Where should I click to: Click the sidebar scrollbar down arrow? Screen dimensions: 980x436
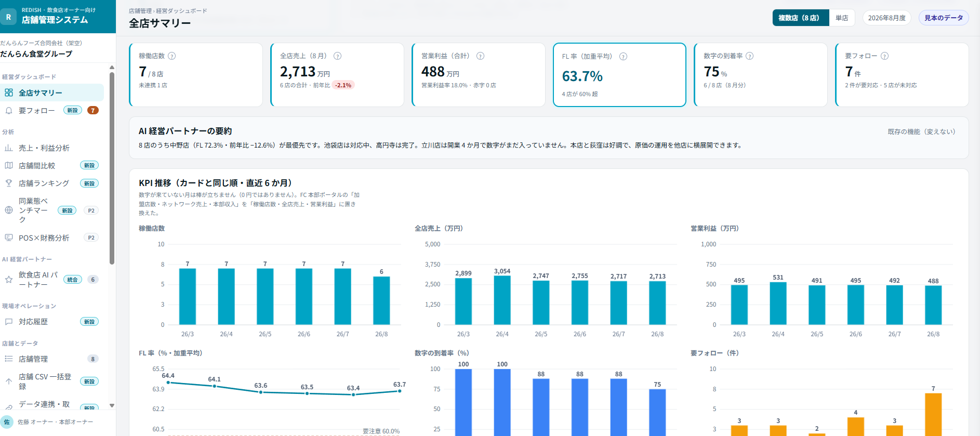click(x=112, y=406)
